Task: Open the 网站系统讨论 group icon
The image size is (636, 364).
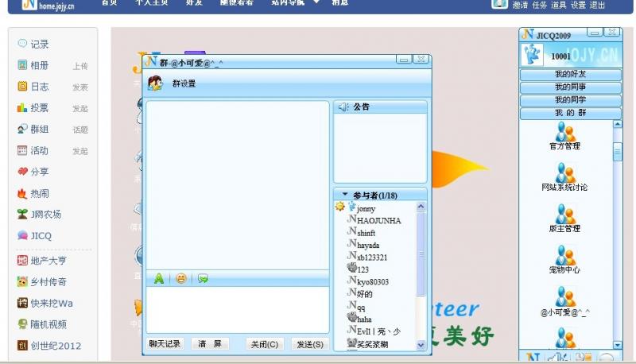Action: (x=565, y=172)
